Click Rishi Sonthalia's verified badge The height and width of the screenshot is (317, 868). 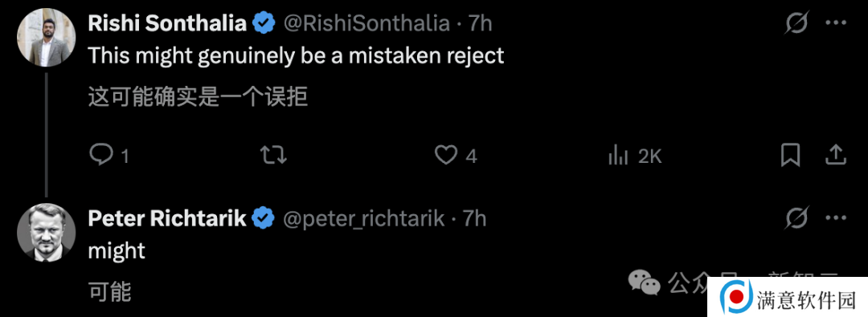coord(264,23)
